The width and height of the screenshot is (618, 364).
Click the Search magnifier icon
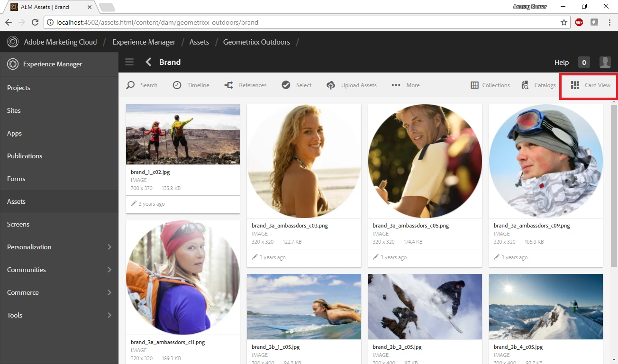[130, 85]
